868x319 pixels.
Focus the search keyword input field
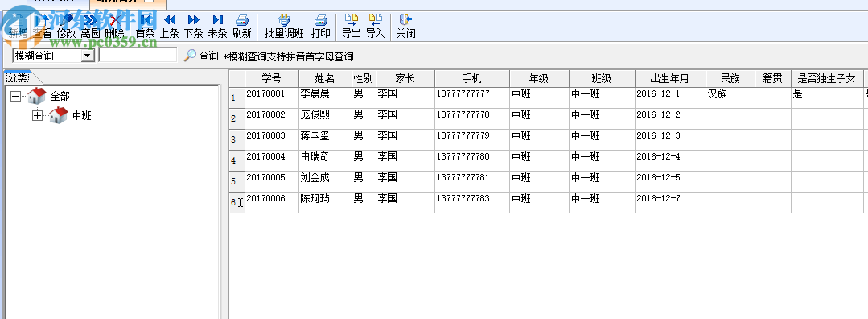coord(138,56)
